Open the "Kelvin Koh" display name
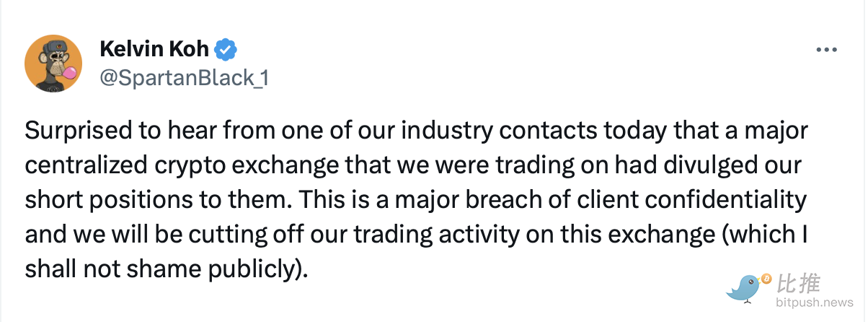This screenshot has height=322, width=868. coord(156,50)
